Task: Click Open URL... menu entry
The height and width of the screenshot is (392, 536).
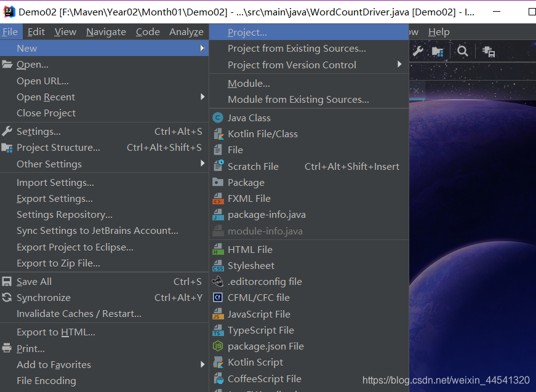Action: [x=104, y=81]
